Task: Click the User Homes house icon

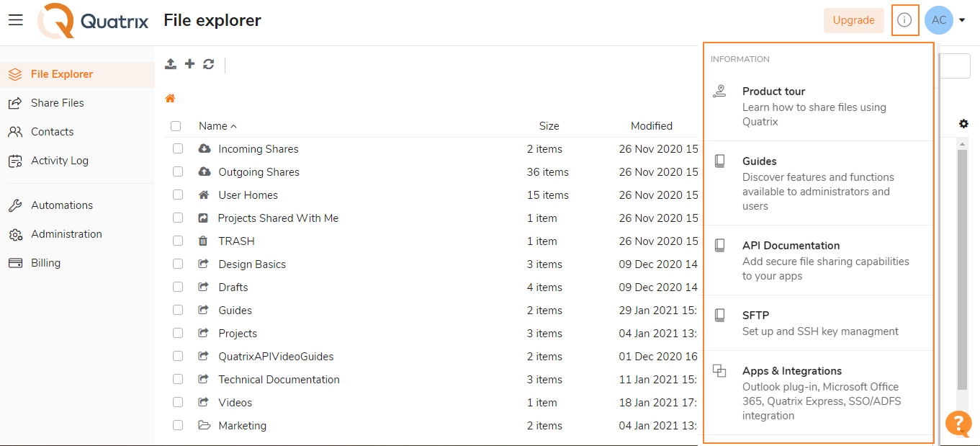Action: pos(204,195)
